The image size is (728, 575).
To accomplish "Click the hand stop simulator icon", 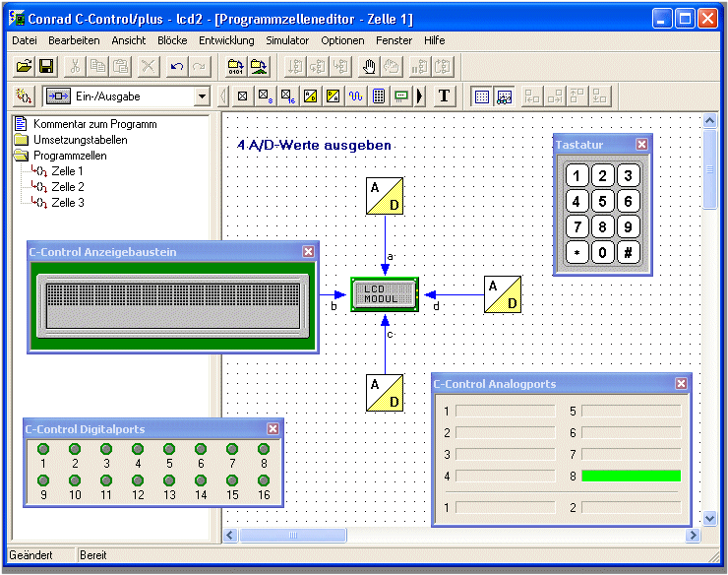I will tap(370, 67).
